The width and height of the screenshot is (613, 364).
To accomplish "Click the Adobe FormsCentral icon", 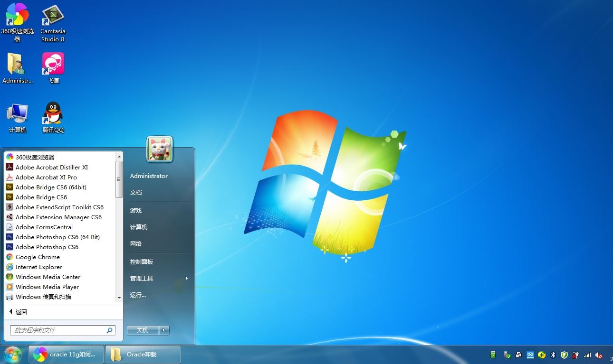I will [x=10, y=227].
